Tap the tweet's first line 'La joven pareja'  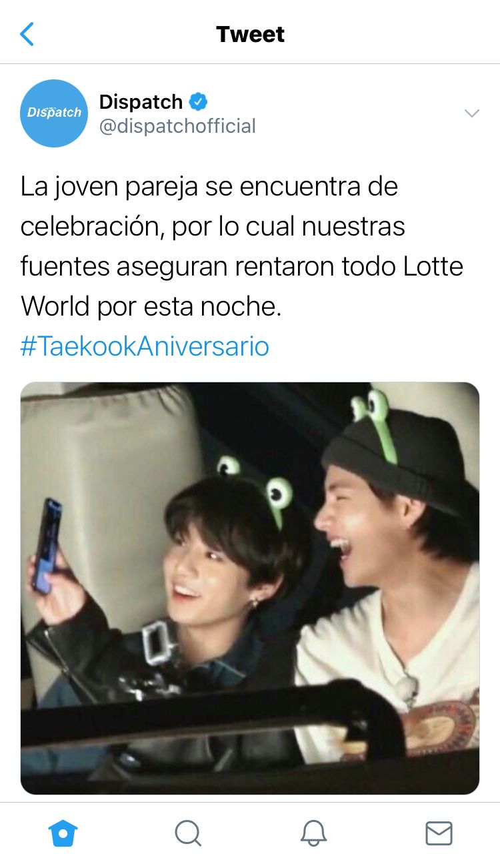(109, 186)
